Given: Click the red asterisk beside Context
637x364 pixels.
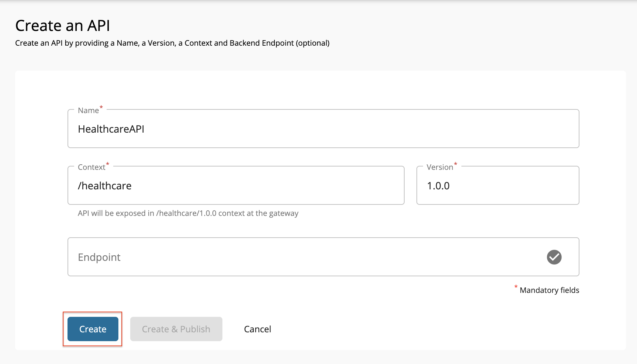Looking at the screenshot, I should [108, 164].
